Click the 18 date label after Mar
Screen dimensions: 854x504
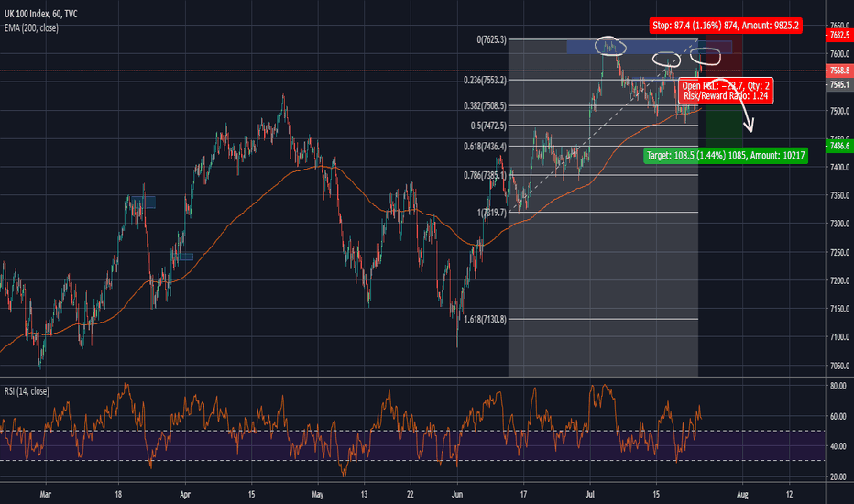118,495
